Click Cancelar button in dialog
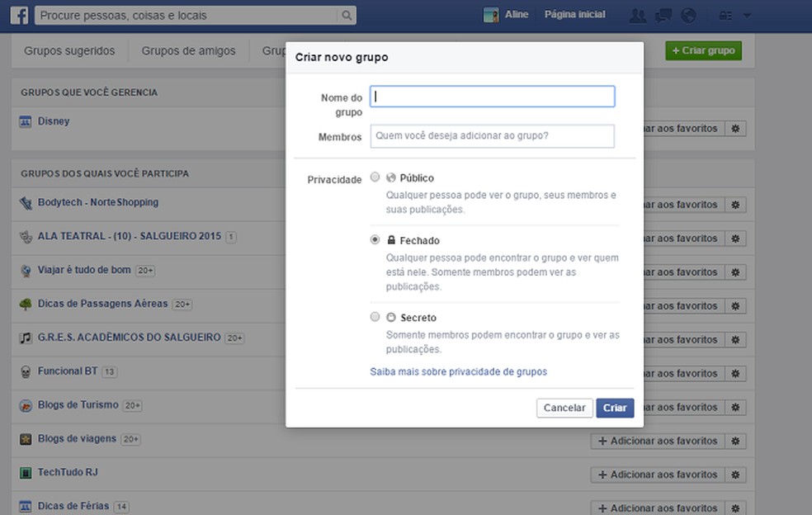Viewport: 812px width, 515px height. pos(564,408)
